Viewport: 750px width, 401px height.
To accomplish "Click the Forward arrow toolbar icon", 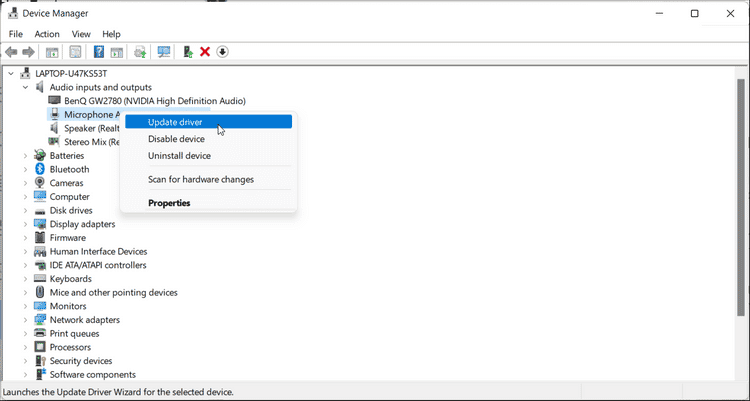I will point(29,52).
